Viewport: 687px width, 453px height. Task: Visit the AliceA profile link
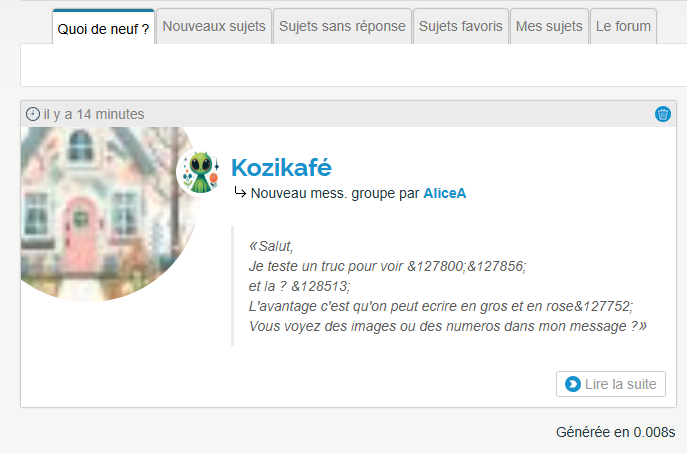tap(444, 193)
